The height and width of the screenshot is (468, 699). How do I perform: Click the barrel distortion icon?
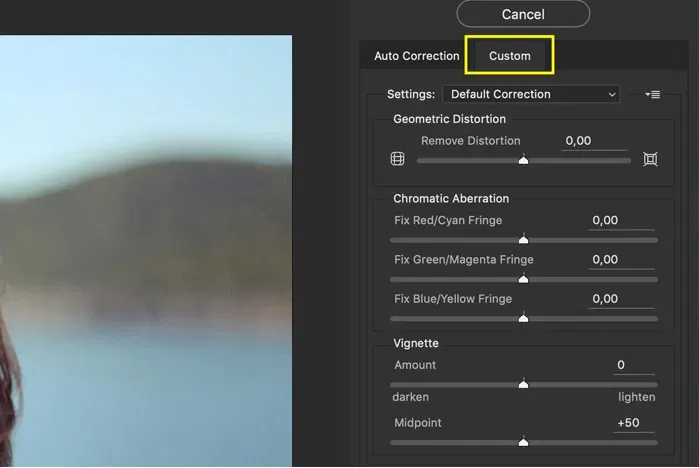[397, 159]
